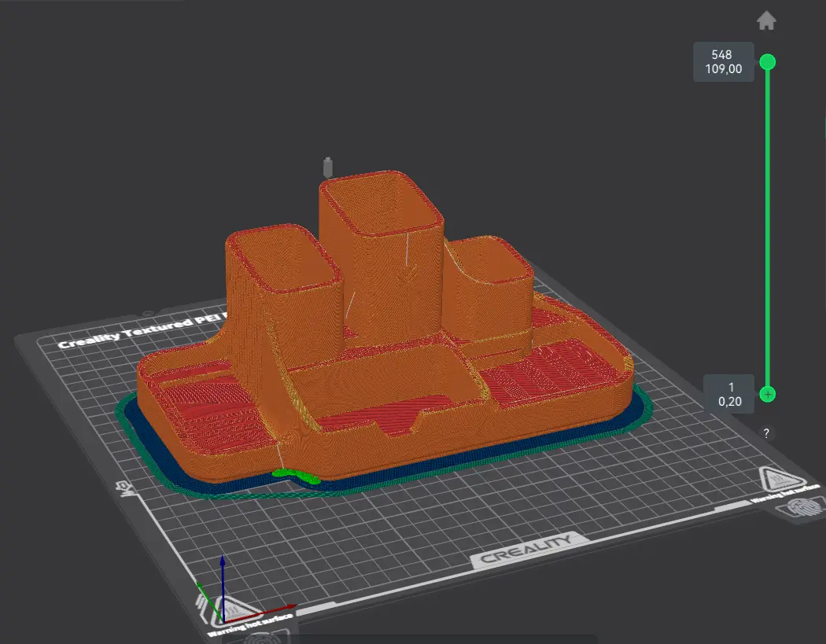Image resolution: width=826 pixels, height=644 pixels.
Task: Click the home view reset icon
Action: 766,21
